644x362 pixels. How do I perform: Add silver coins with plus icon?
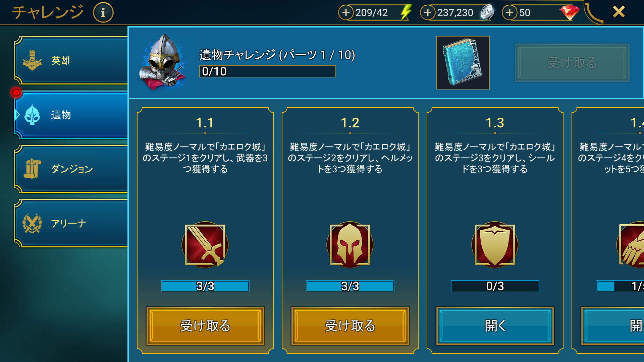tap(428, 12)
